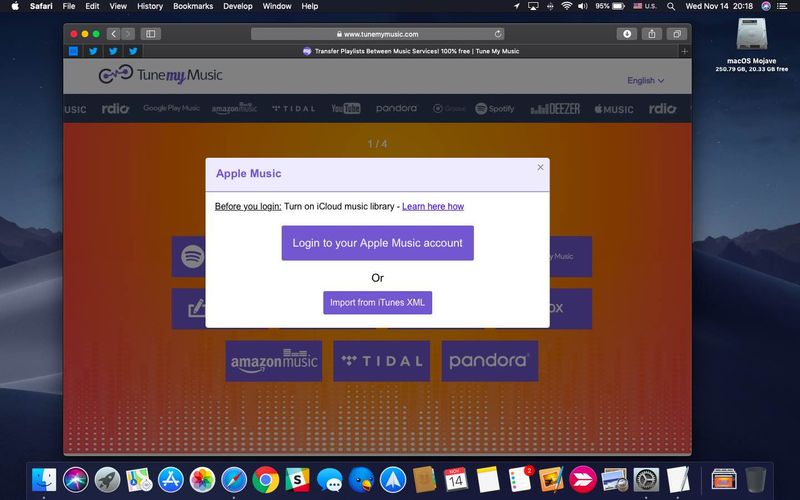Open Preview in the Dock

pos(614,480)
